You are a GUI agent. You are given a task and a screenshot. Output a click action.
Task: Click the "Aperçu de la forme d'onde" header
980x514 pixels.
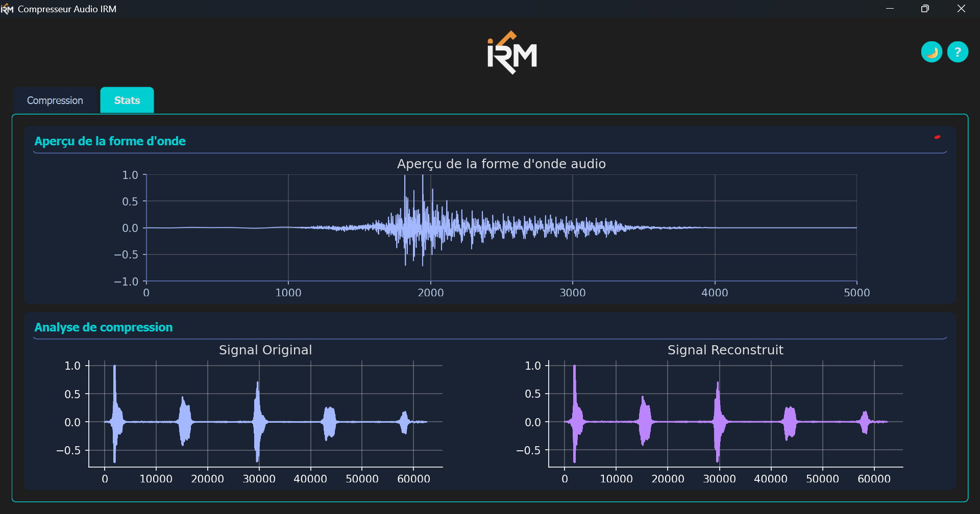click(x=110, y=141)
